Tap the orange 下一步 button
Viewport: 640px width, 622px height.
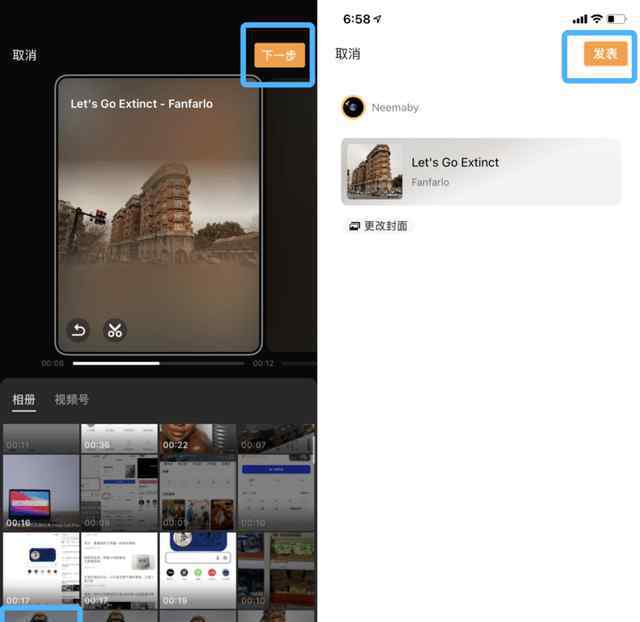(280, 55)
